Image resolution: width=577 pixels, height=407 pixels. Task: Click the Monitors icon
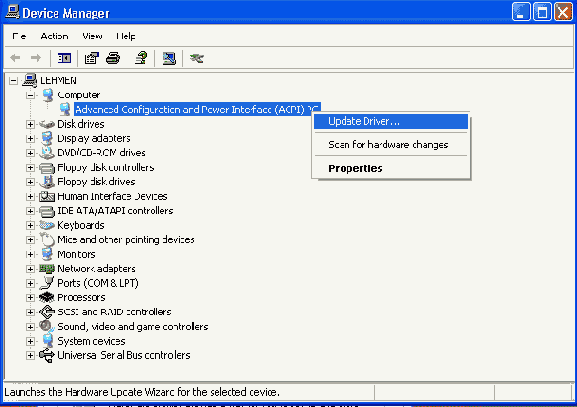pos(47,254)
